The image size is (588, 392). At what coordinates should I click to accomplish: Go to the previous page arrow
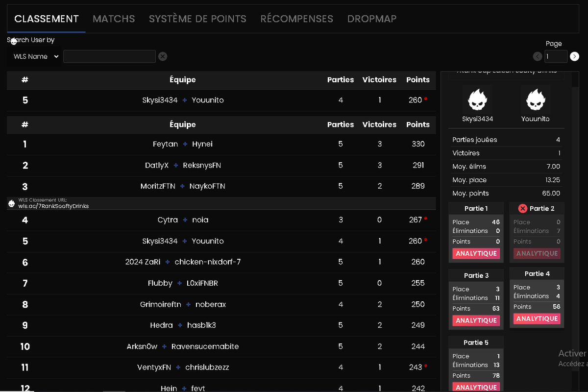[x=538, y=56]
